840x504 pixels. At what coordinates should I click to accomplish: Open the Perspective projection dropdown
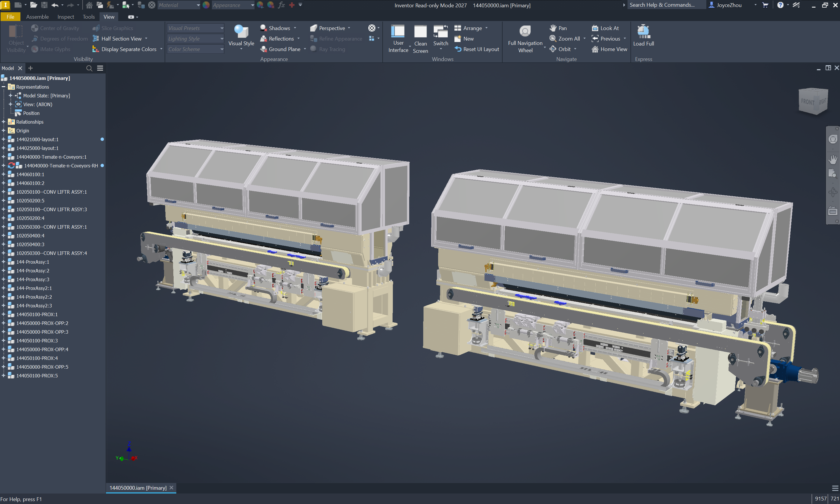click(349, 28)
